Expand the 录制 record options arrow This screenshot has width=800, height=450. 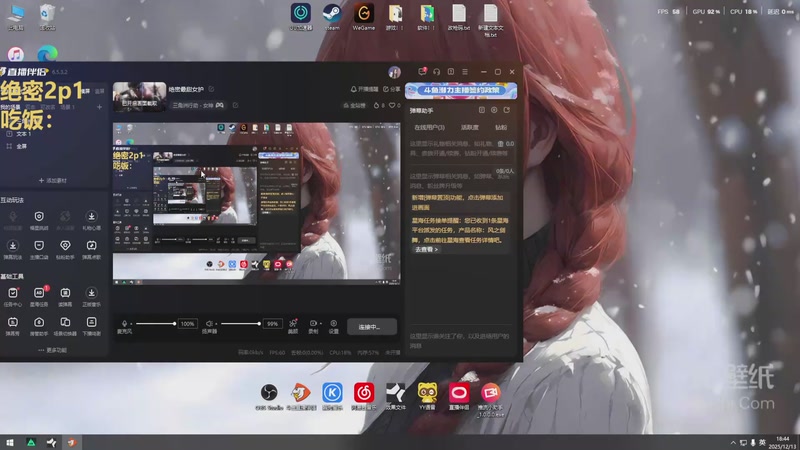320,323
